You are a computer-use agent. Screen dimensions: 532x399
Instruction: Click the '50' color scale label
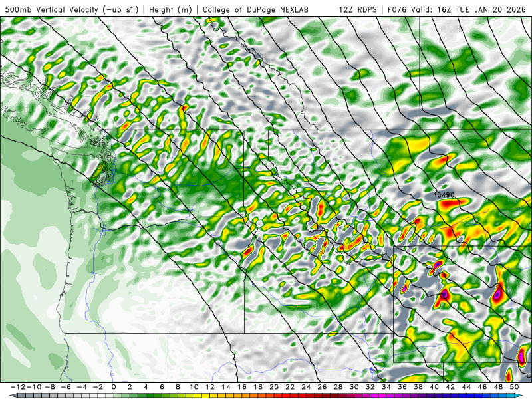(x=514, y=387)
